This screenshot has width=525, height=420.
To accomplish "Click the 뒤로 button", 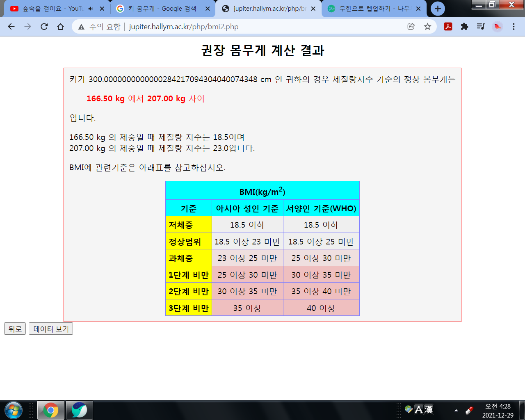I will (x=15, y=329).
